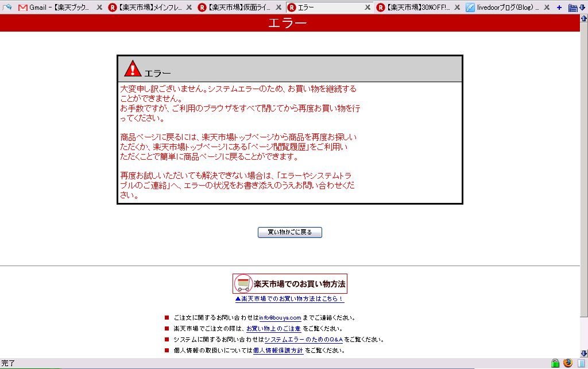588x369 pixels.
Task: Click the 楽天市場でのお買い物方法 banner
Action: click(290, 283)
